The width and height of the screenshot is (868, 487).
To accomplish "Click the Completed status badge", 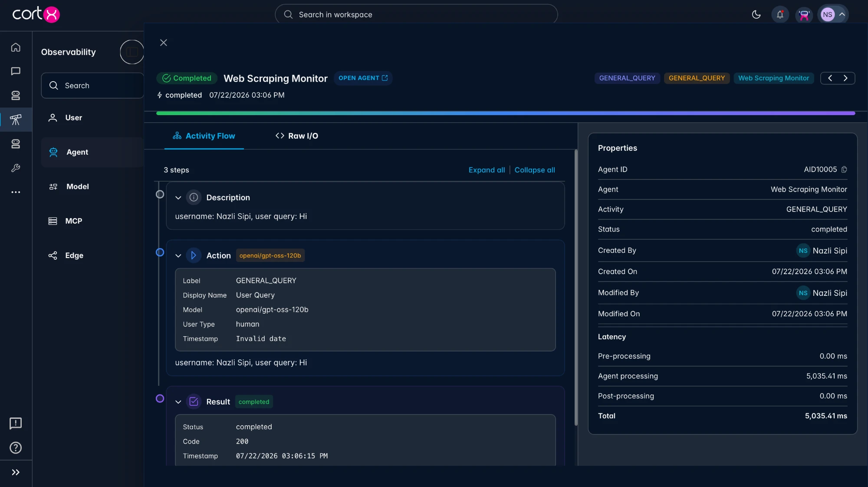I will tap(187, 78).
